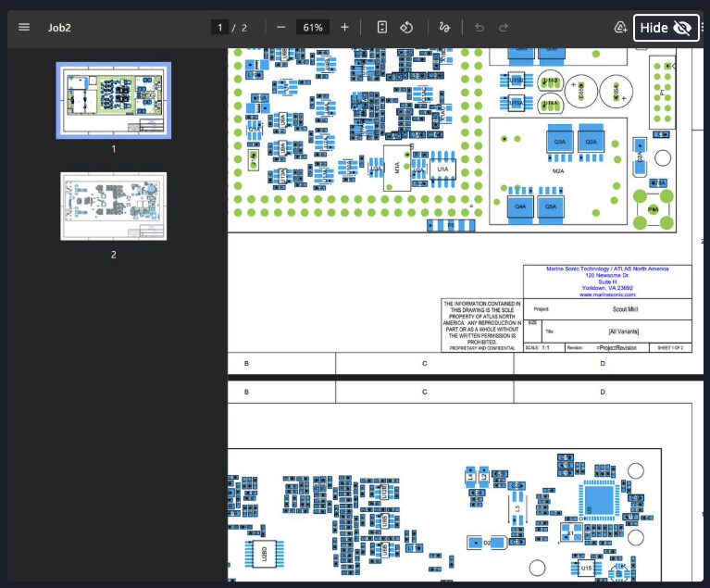Screen dimensions: 710x588
Task: Zoom in with the plus button
Action: pos(344,28)
